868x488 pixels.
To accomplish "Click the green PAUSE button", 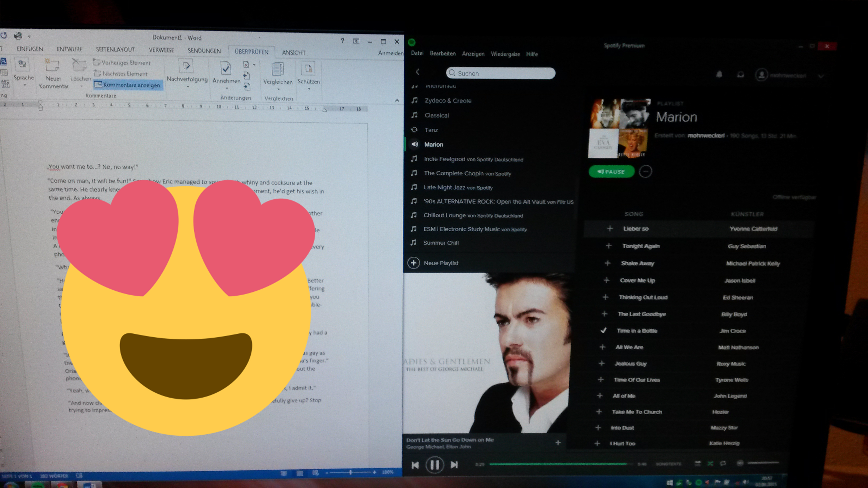I will pos(612,171).
